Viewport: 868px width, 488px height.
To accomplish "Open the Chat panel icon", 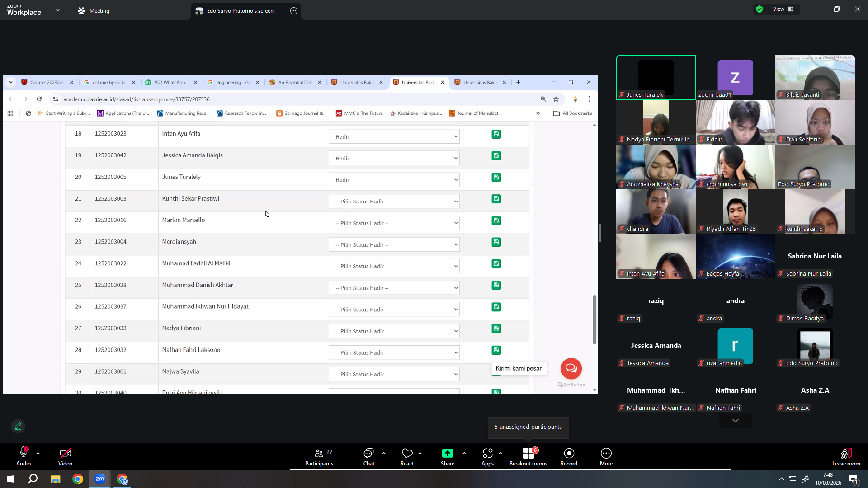I will (x=368, y=453).
